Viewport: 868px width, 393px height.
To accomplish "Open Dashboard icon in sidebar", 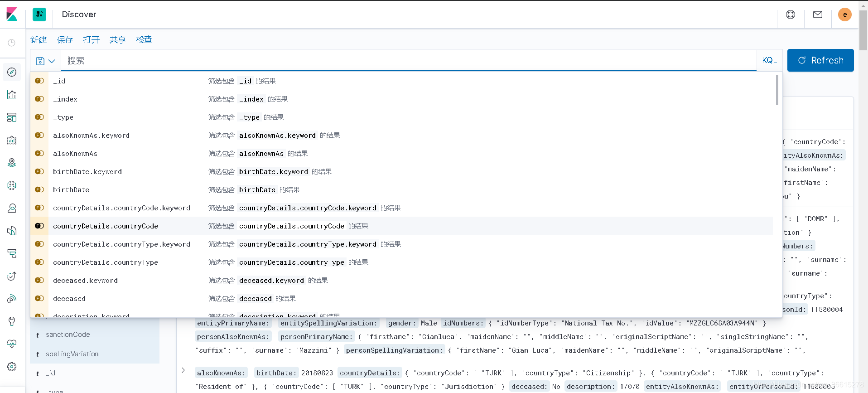I will tap(12, 117).
